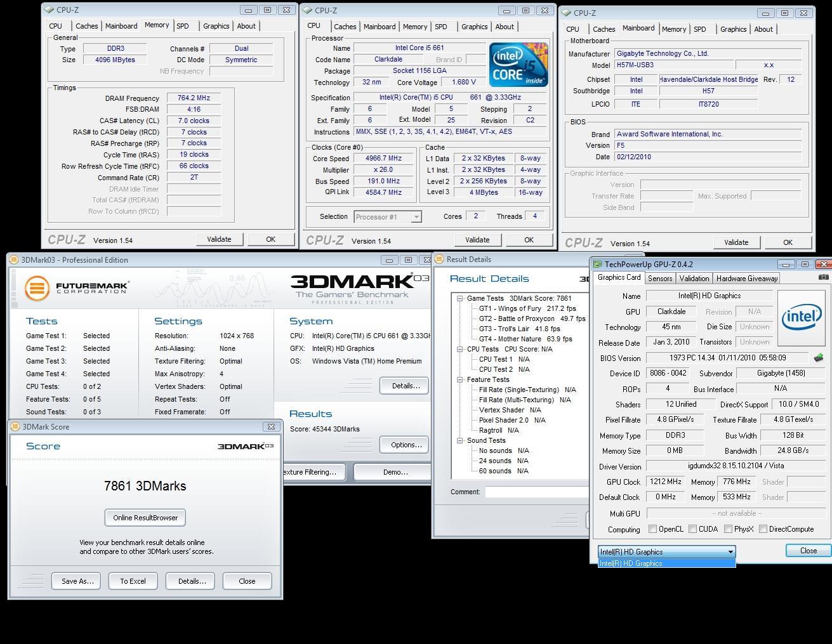Open the Processor #1 selection dropdown
The width and height of the screenshot is (832, 644).
pyautogui.click(x=387, y=217)
